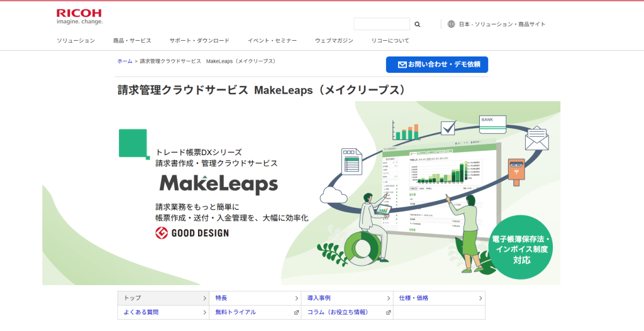Click the chevron arrow next to 特長

tap(297, 298)
